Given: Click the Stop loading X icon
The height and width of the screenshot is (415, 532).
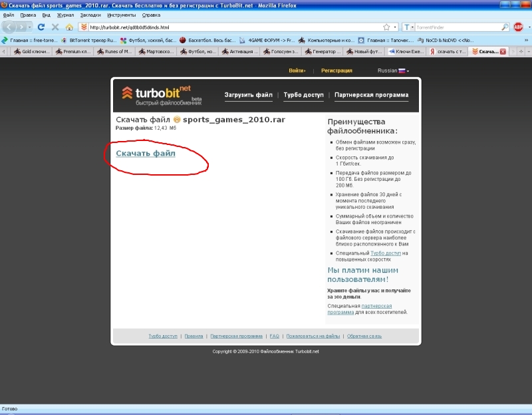Looking at the screenshot, I should [x=55, y=27].
